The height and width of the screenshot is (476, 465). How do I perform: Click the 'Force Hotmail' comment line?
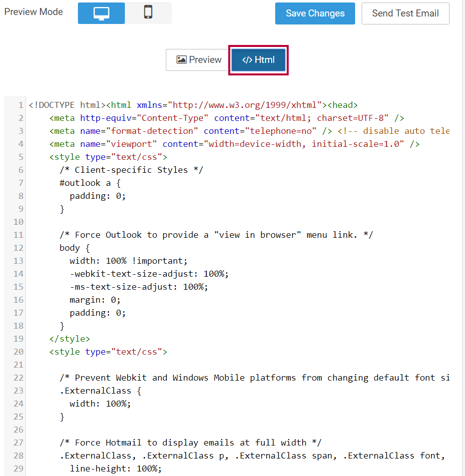190,443
